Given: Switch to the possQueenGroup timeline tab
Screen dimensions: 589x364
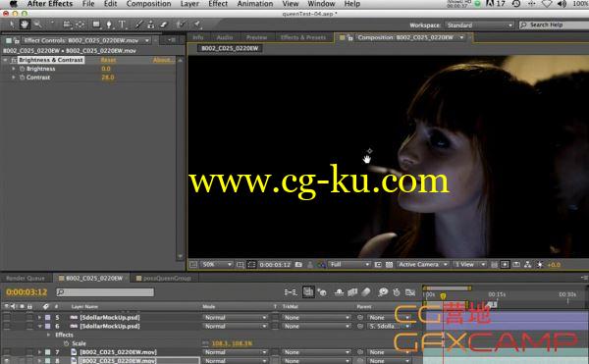Looking at the screenshot, I should coord(164,278).
